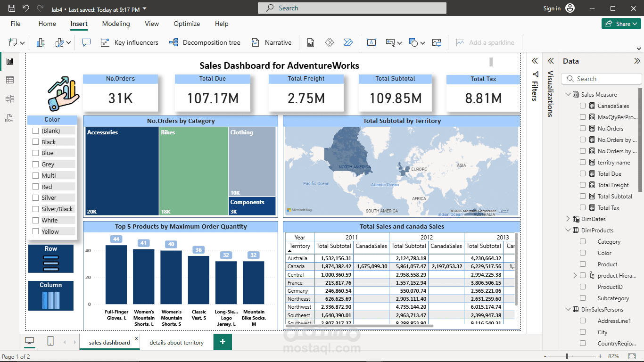Screen dimensions: 644x362
Task: Tick the ProductID field checkbox
Action: pyautogui.click(x=583, y=287)
